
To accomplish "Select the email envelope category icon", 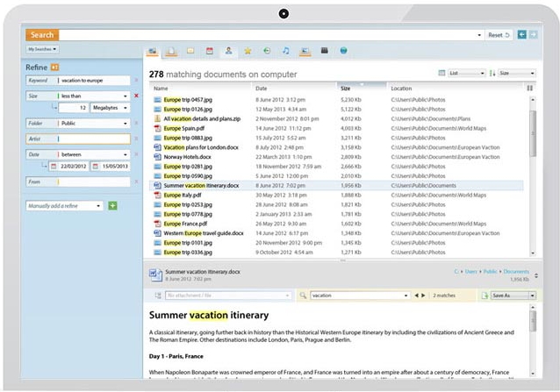I will (190, 51).
